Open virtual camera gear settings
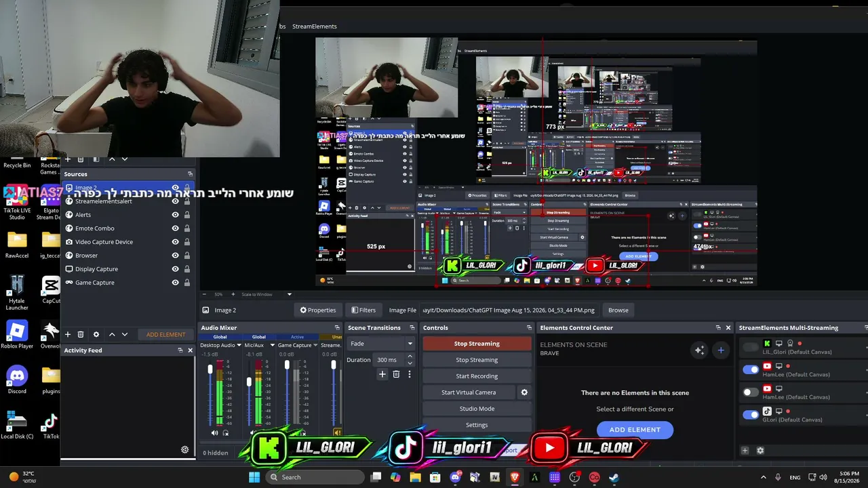The height and width of the screenshot is (488, 868). (524, 392)
